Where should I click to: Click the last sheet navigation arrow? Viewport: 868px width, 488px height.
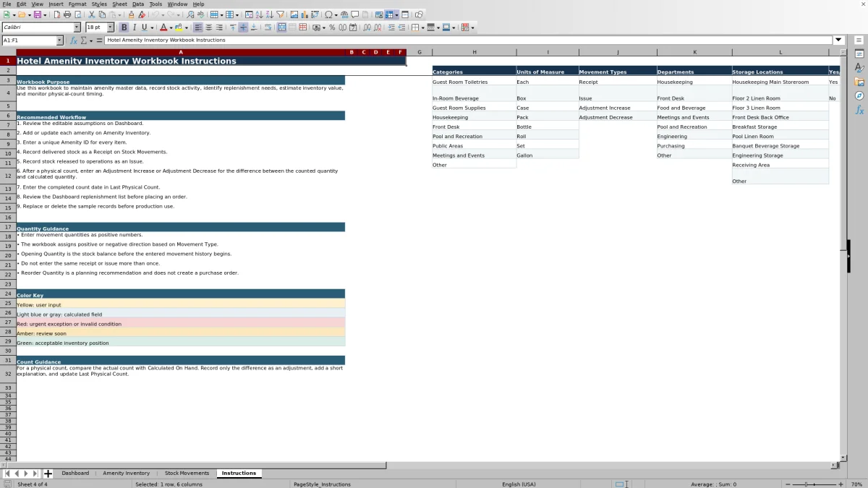tap(35, 474)
